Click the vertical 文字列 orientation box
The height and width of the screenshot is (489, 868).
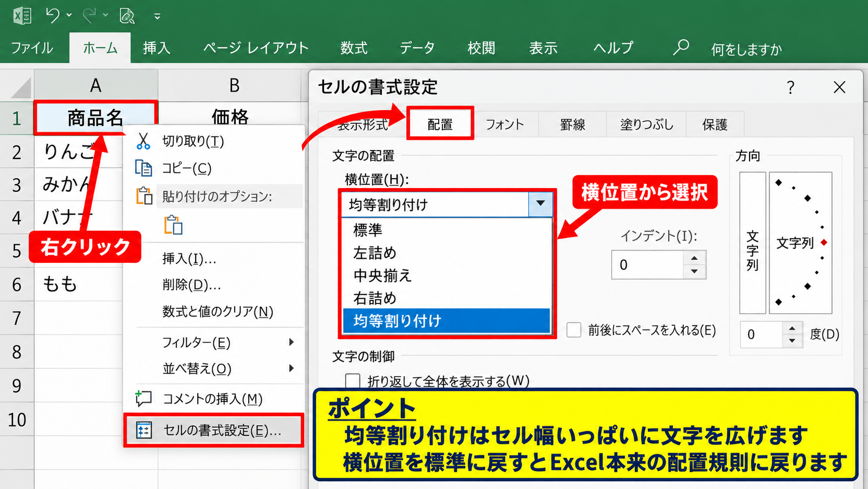click(x=752, y=243)
